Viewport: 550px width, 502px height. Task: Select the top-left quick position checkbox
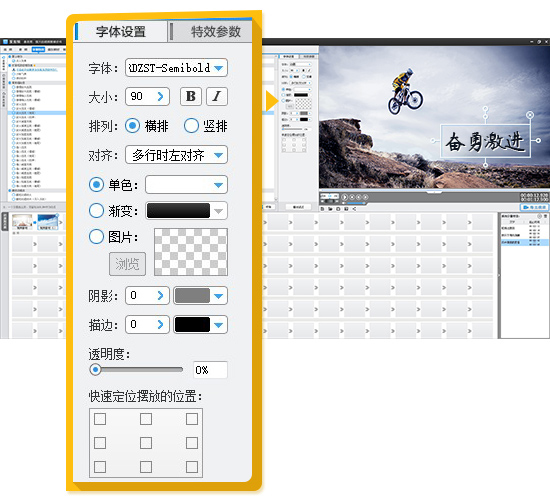pos(100,419)
